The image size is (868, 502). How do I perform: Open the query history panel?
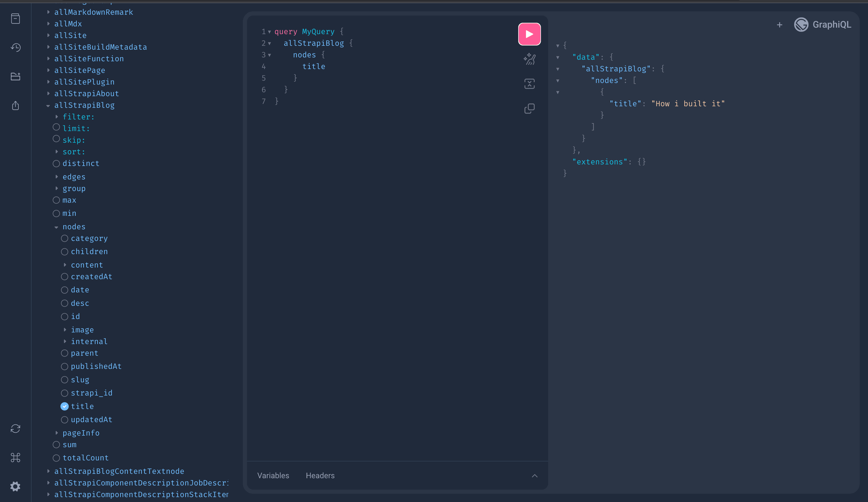(16, 48)
